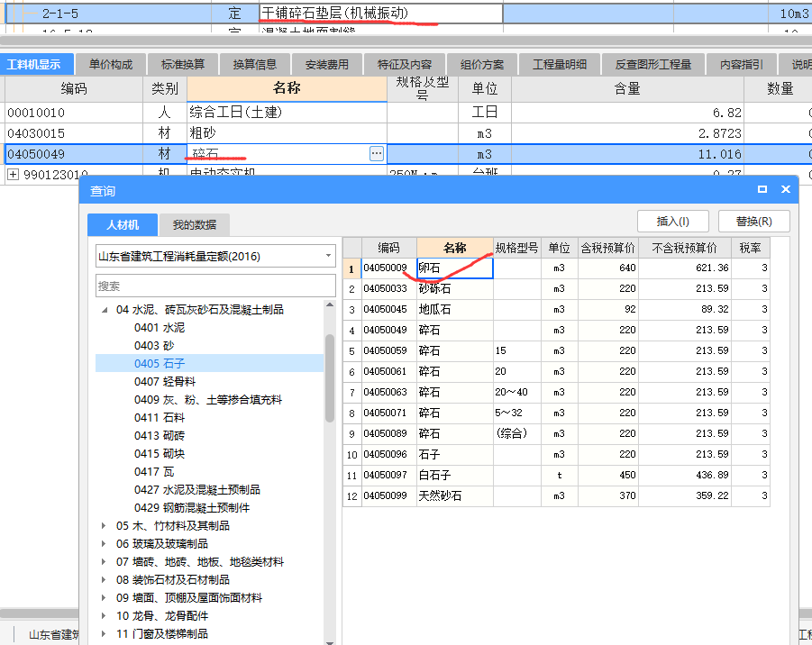Expand the 09 墙面、顶棚及屋面饰面材料 node
The image size is (812, 645).
(104, 598)
